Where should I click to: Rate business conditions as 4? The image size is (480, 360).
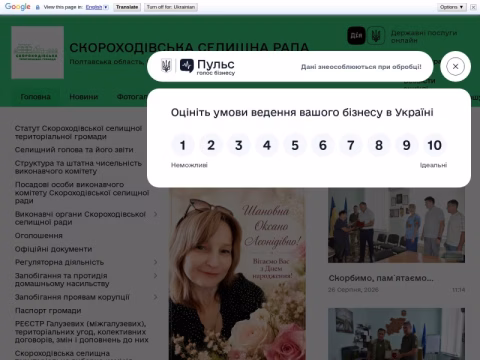[x=267, y=145]
